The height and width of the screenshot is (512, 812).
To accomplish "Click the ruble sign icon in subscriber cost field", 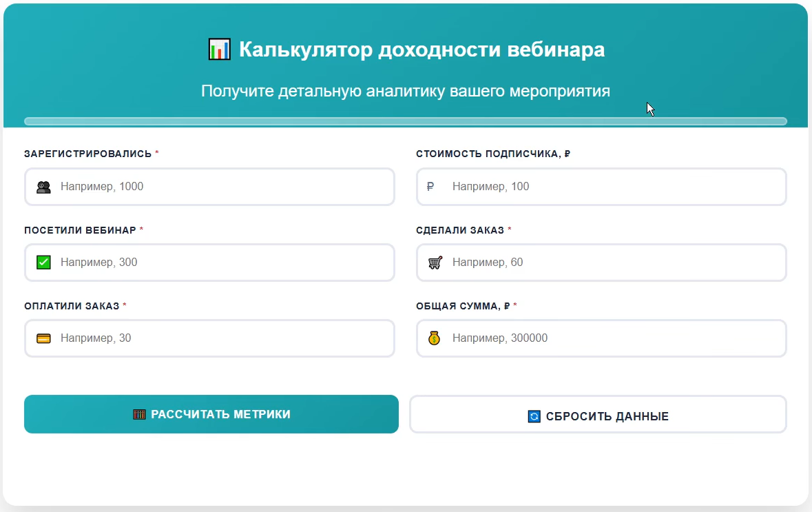I will point(430,187).
